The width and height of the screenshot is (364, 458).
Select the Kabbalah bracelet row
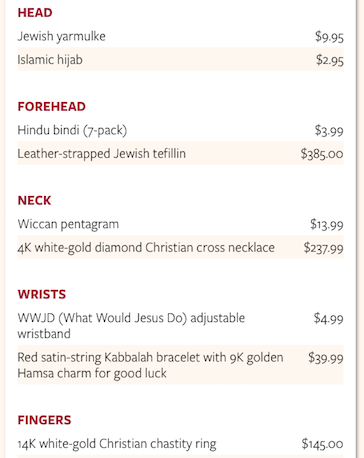[x=180, y=365]
